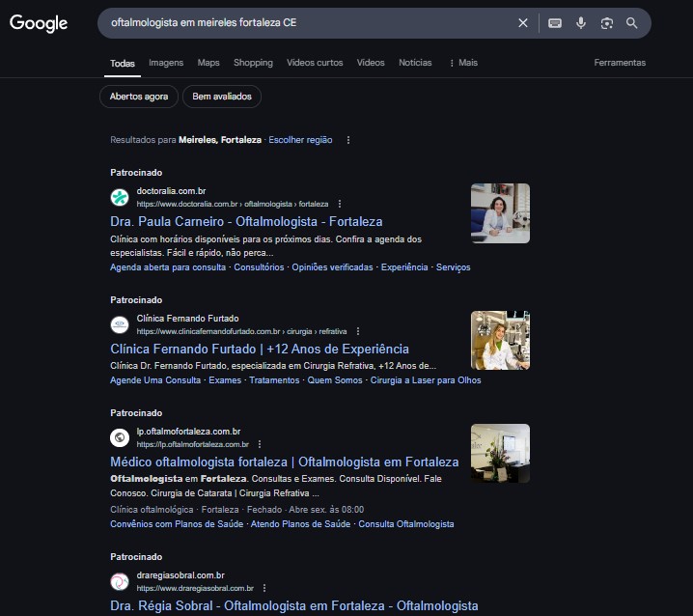Image resolution: width=693 pixels, height=616 pixels.
Task: Click the Escolher região link
Action: [300, 140]
